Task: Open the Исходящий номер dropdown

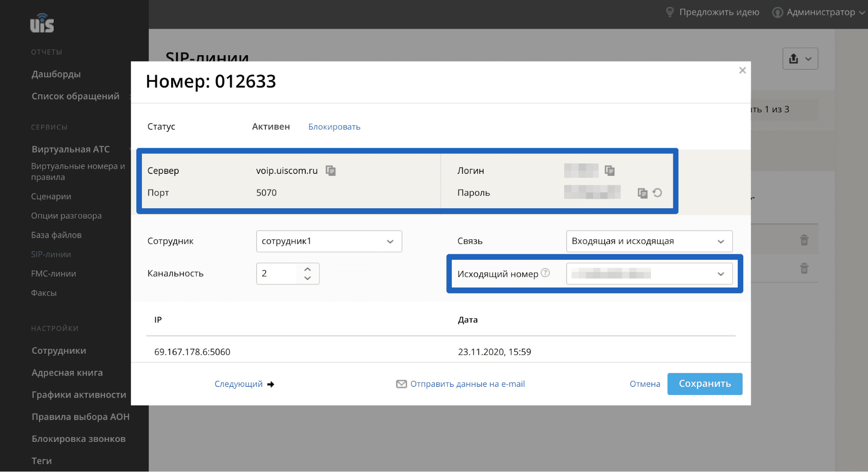Action: pyautogui.click(x=649, y=274)
